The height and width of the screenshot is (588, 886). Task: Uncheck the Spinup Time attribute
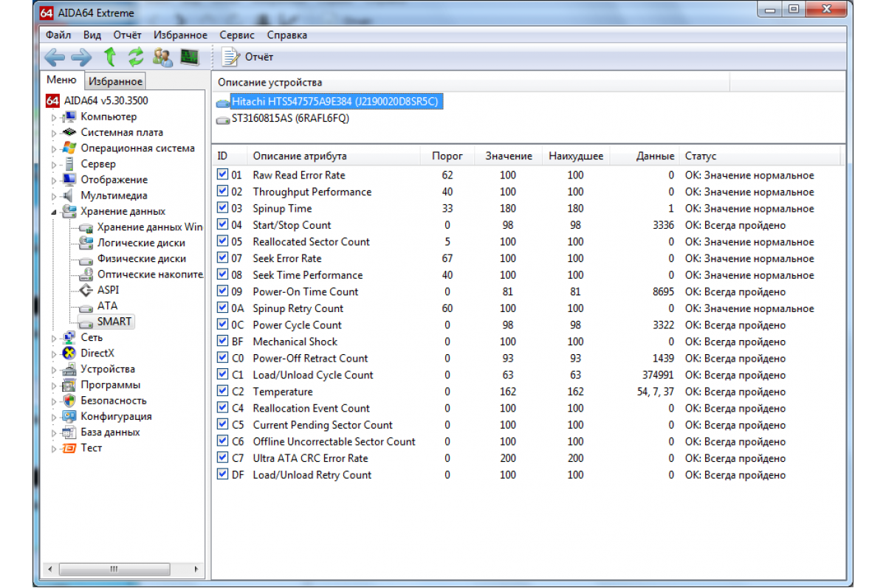click(x=222, y=208)
